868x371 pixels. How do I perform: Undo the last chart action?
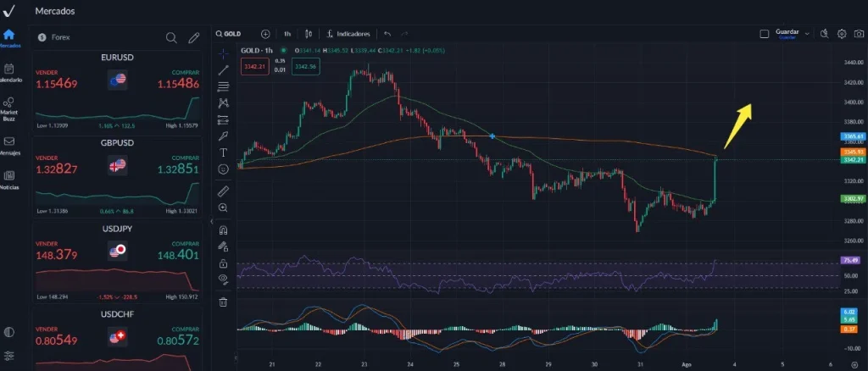[387, 34]
